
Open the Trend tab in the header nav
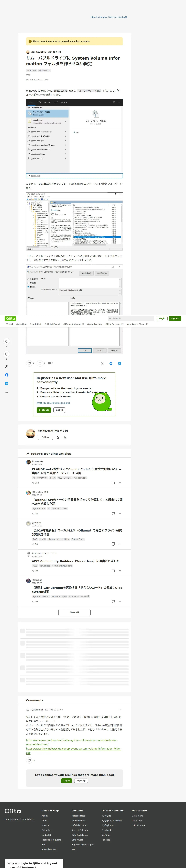[x=9, y=324]
